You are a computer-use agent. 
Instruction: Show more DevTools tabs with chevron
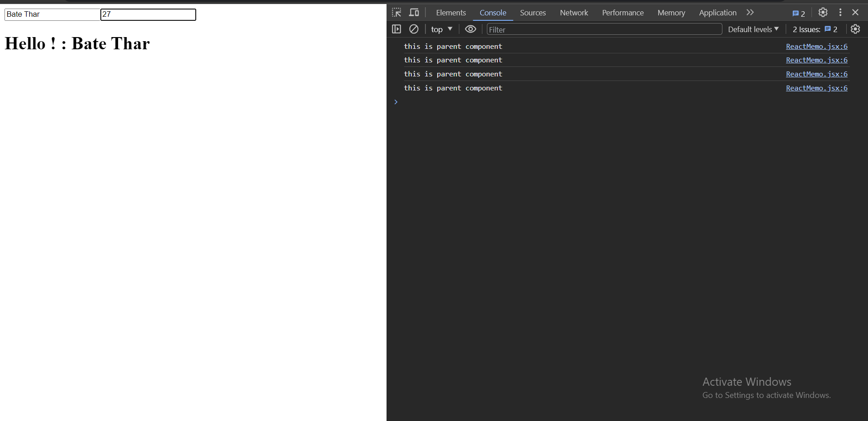click(x=750, y=13)
